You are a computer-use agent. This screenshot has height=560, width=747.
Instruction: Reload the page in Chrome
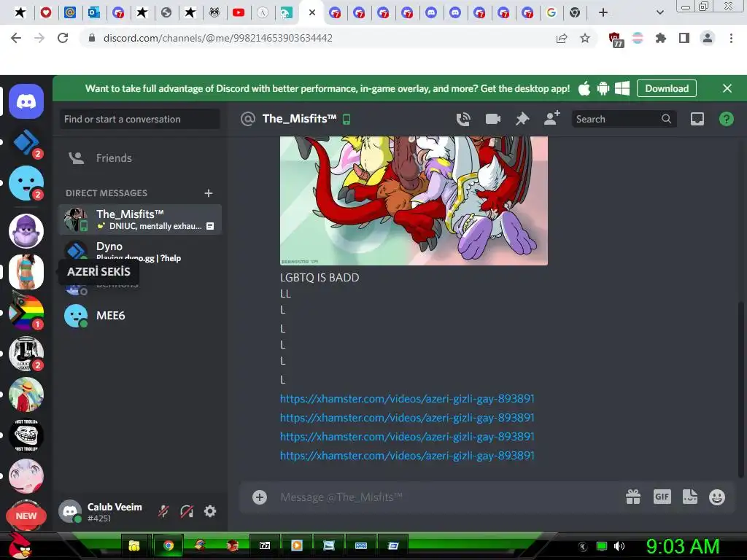click(x=63, y=38)
